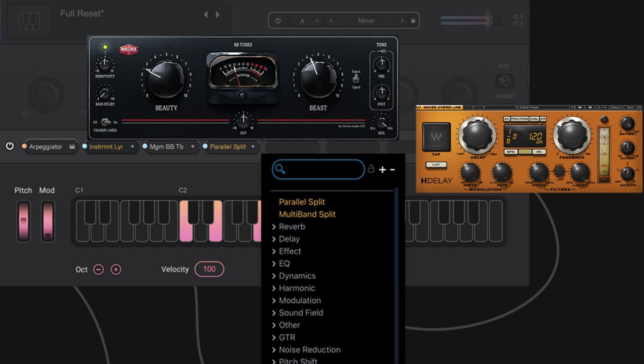The image size is (644, 364).
Task: Decrease octave with minus button
Action: pos(98,269)
